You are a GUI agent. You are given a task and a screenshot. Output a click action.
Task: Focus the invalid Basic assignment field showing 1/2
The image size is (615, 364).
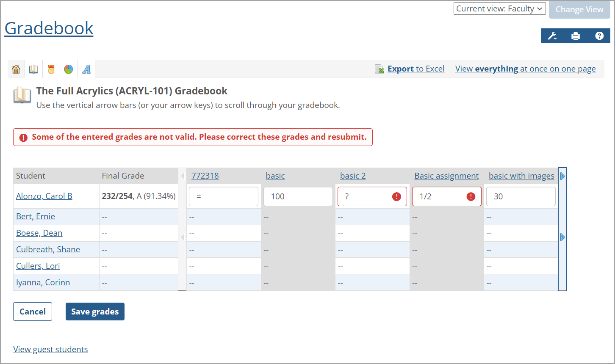pos(447,196)
